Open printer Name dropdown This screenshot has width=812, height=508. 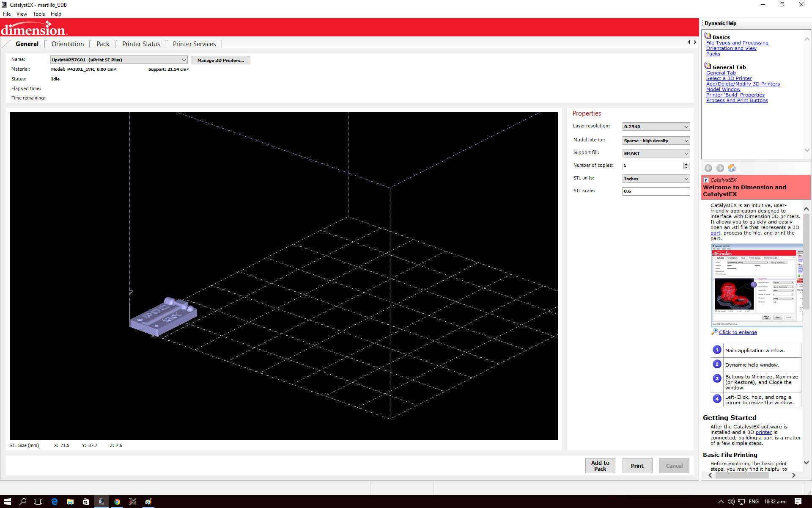119,60
